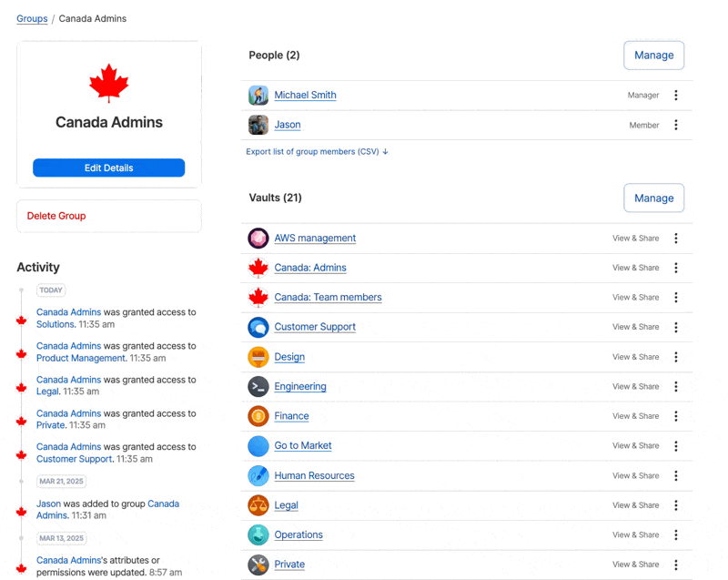Image resolution: width=728 pixels, height=580 pixels.
Task: Open the three-dot menu for Private vault
Action: [676, 565]
